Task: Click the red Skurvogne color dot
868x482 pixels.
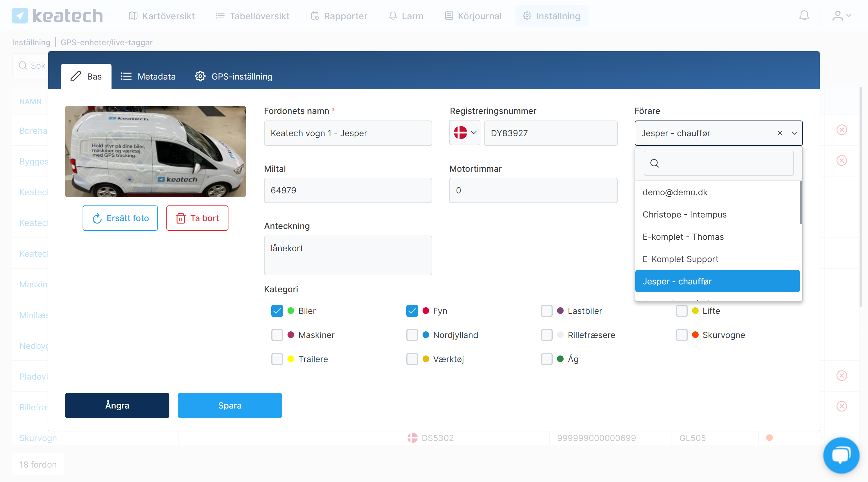Action: [695, 335]
